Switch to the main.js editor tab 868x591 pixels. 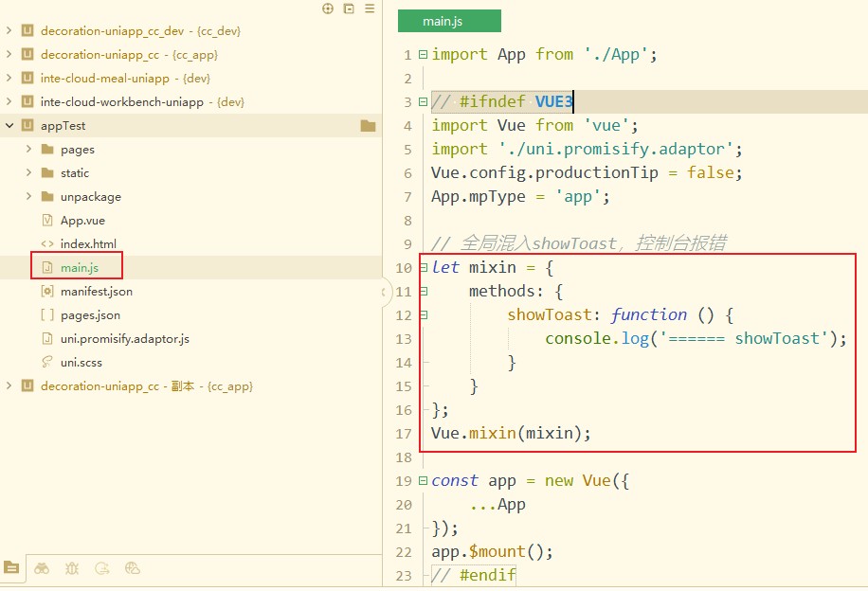pos(448,21)
